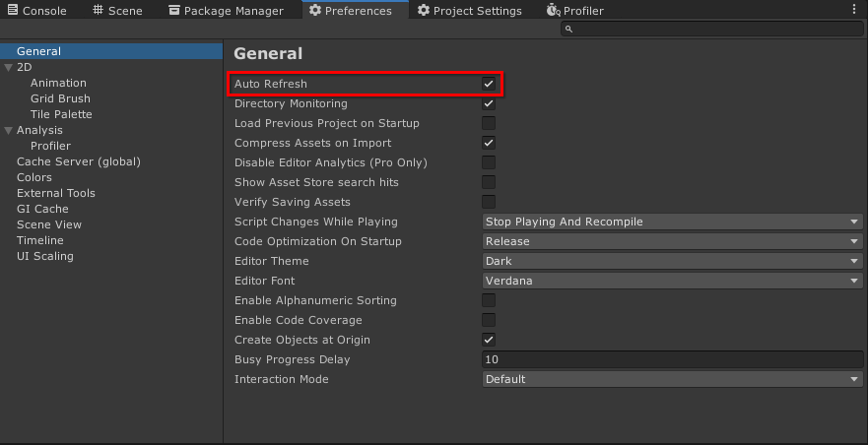Disable Directory Monitoring checkbox

coord(489,103)
